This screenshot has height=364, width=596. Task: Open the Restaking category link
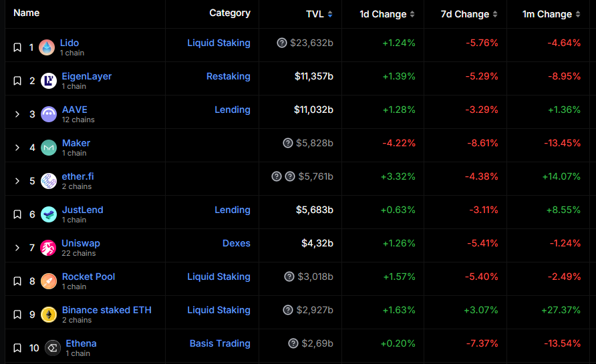click(228, 76)
